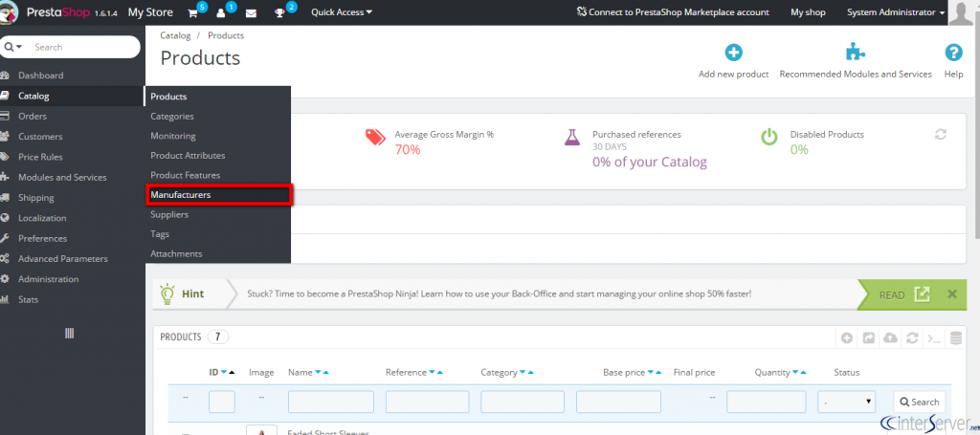Open the Dashboard menu item
The image size is (980, 435).
tap(40, 76)
